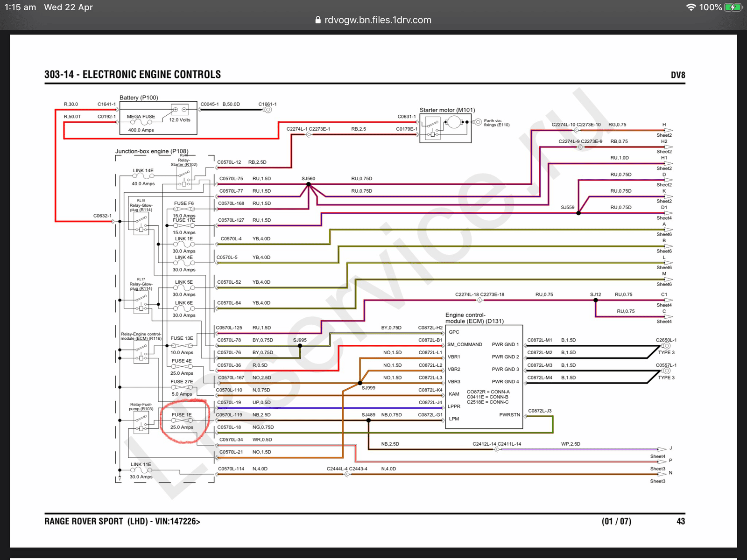Screen dimensions: 747x560
Task: Tap the C2412L-14 C2411L-14 connector label
Action: point(497,444)
